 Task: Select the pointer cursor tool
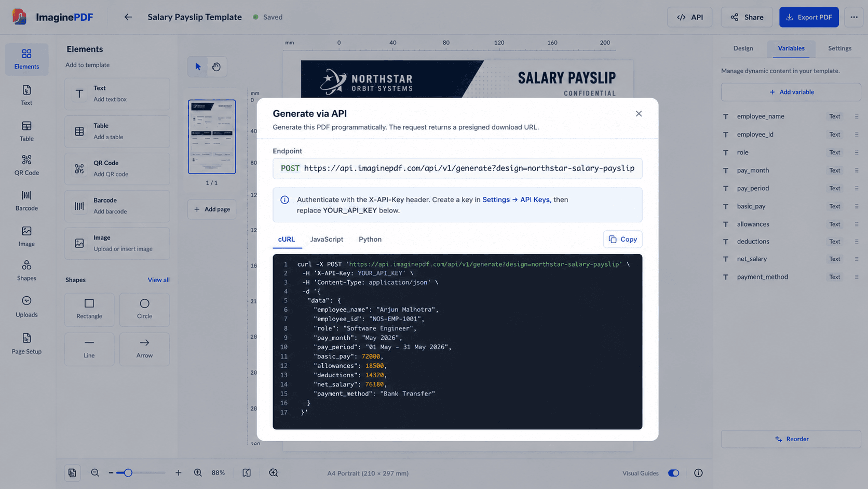click(198, 67)
